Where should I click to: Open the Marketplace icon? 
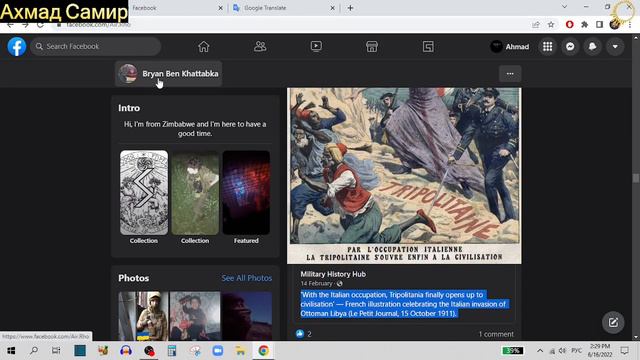372,47
